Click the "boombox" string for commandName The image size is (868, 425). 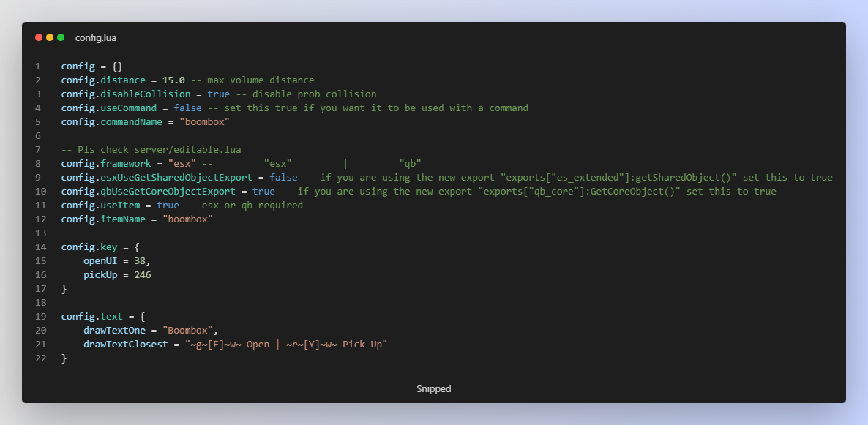coord(204,122)
